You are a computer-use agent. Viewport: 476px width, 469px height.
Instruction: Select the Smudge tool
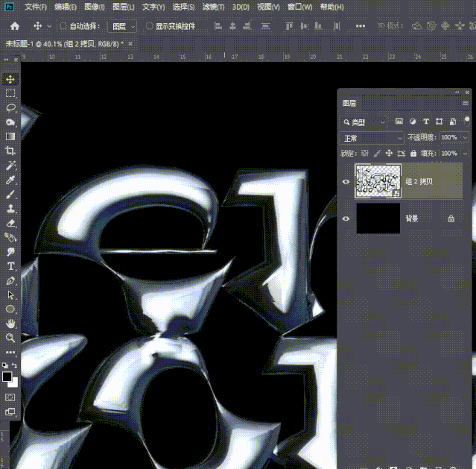tap(10, 252)
